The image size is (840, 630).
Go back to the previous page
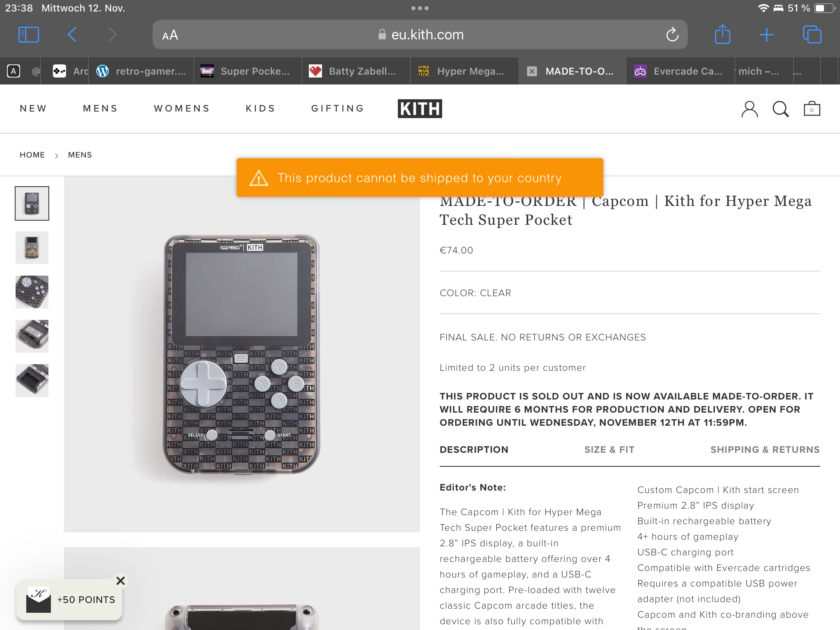72,35
